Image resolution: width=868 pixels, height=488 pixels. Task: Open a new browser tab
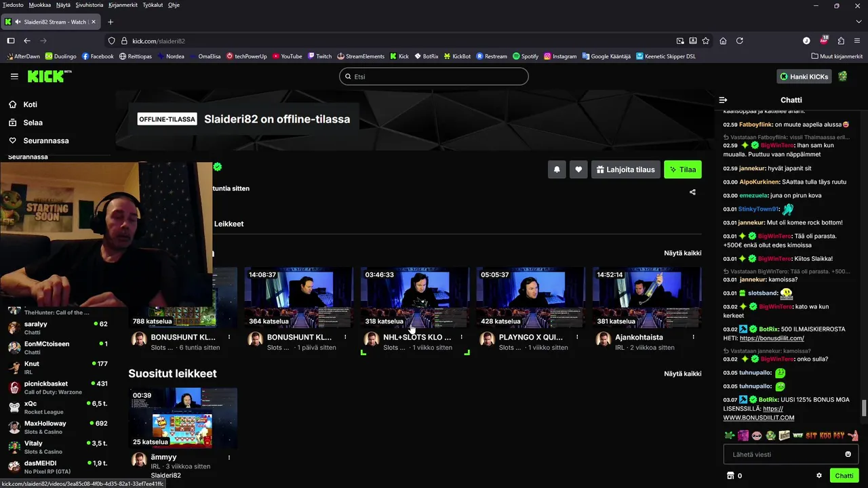[111, 22]
